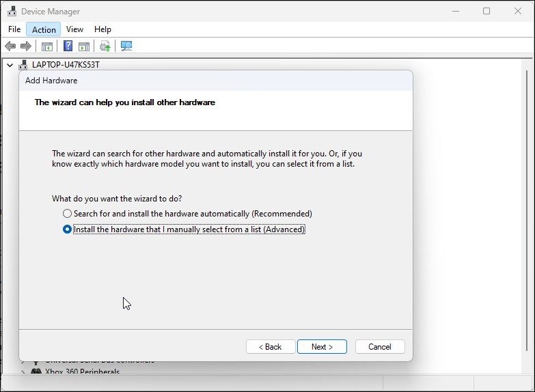
Task: Click the device list vertical scrollbar
Action: pos(528,205)
